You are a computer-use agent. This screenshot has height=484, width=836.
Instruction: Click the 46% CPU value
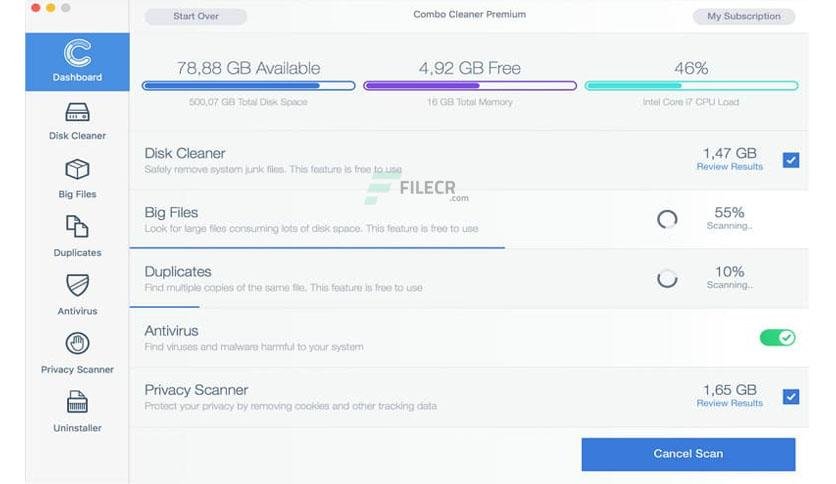[691, 68]
